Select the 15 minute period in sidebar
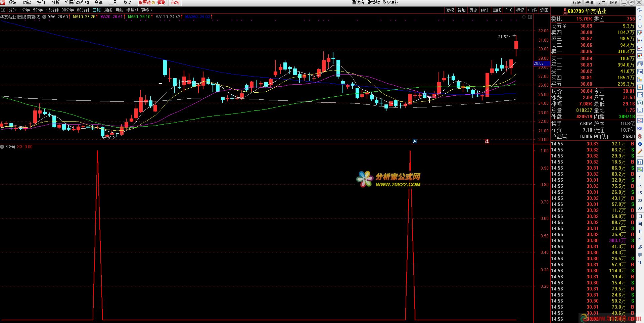 640,193
